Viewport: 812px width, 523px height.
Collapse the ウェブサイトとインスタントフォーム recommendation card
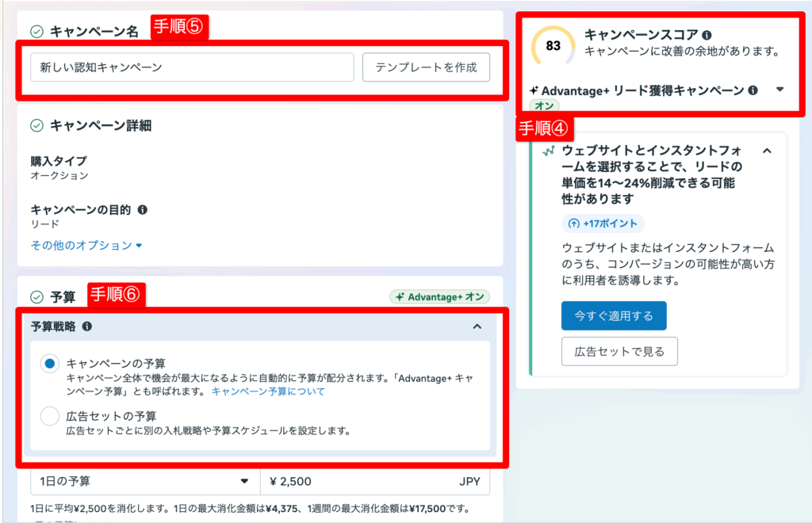(x=767, y=150)
